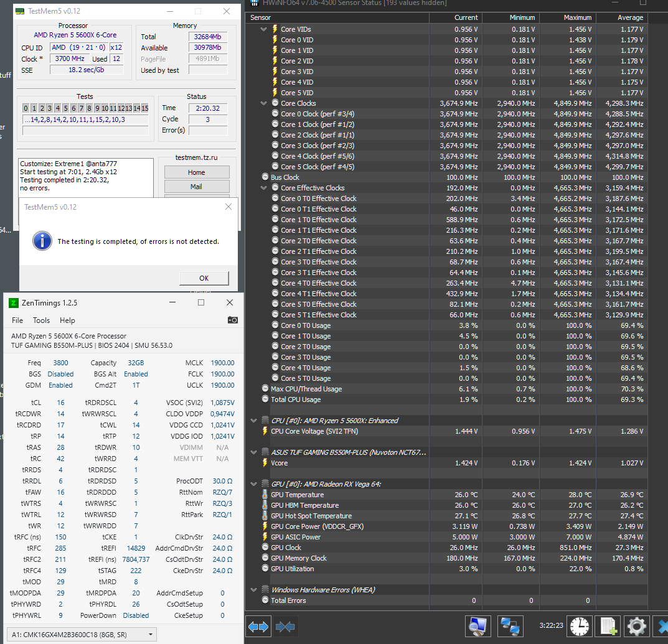Click the Sensor column header in HWiNFO
The height and width of the screenshot is (644, 668).
click(337, 17)
